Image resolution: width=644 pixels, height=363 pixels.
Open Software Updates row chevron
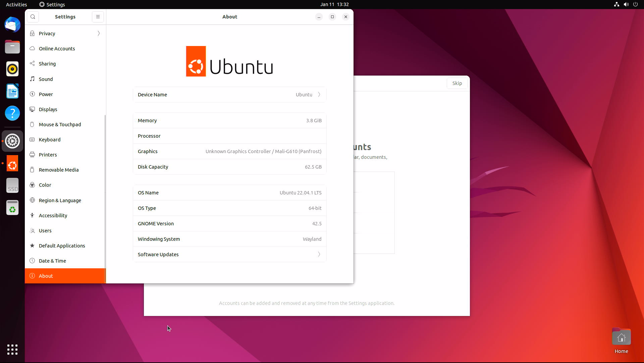coord(319,255)
